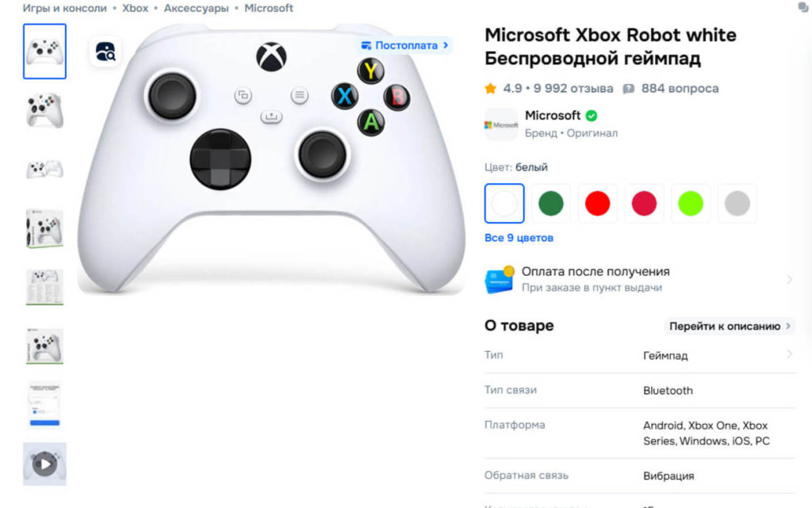Screen dimensions: 812x508
Task: Show Все 9 цветов link
Action: [x=519, y=238]
